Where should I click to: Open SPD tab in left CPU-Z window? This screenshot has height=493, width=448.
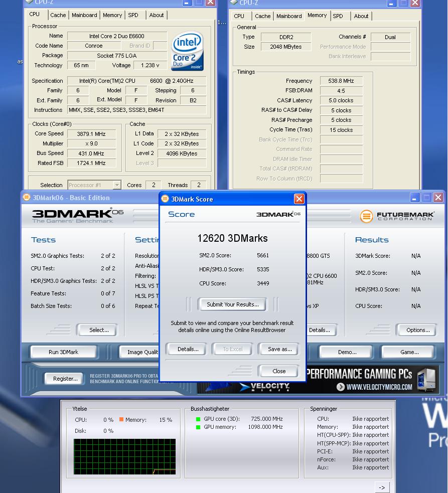[133, 15]
